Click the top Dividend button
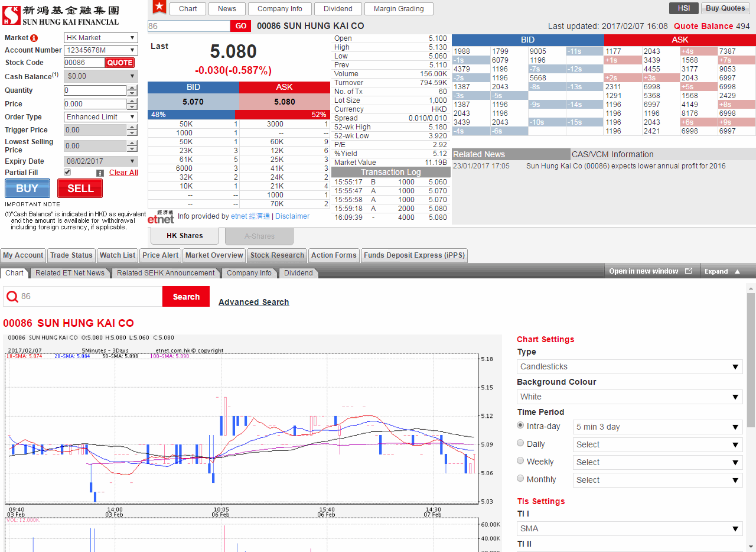This screenshot has height=552, width=756. click(x=338, y=9)
